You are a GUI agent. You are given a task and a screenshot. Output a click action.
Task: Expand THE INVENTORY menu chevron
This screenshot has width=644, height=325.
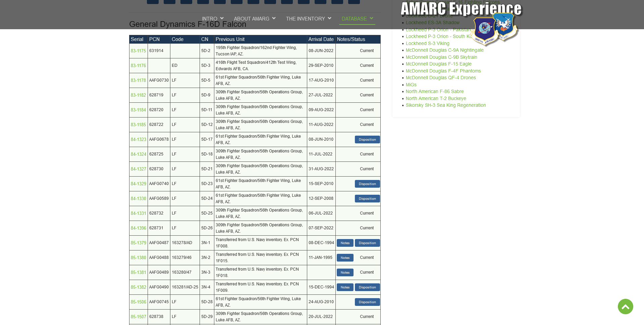(x=329, y=18)
